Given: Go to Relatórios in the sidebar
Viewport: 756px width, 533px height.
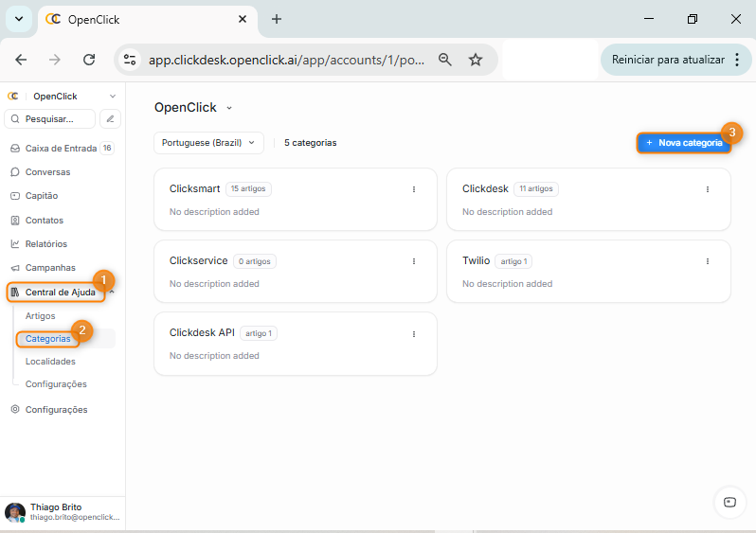Looking at the screenshot, I should click(x=45, y=244).
